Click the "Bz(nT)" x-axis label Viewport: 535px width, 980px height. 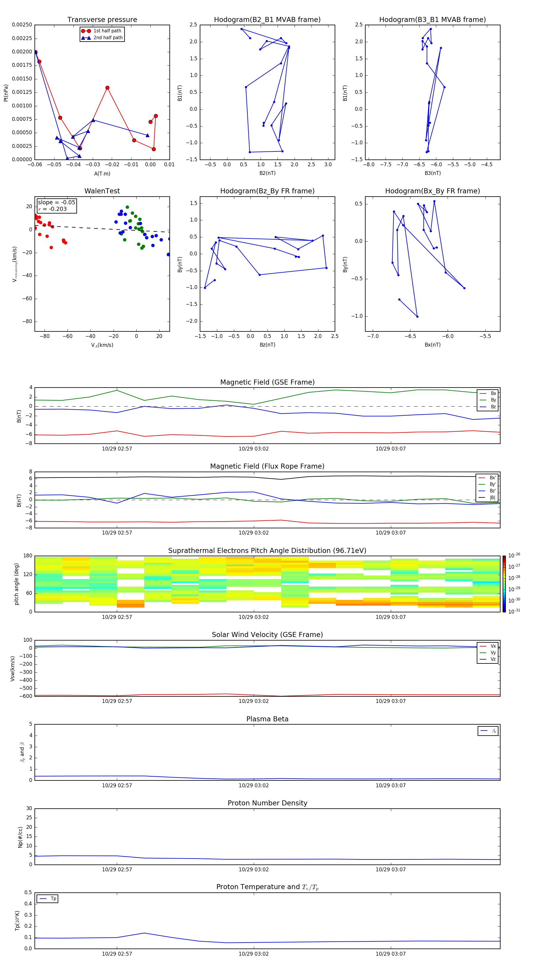pyautogui.click(x=267, y=345)
